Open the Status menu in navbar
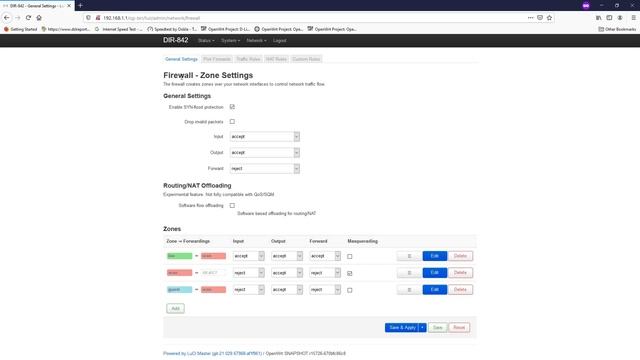Viewport: 640px width, 360px height. coord(206,40)
